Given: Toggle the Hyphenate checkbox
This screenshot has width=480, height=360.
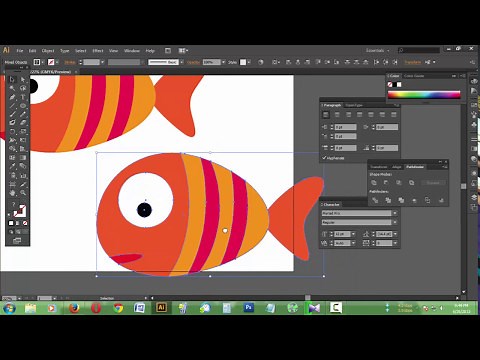Looking at the screenshot, I should 324,158.
